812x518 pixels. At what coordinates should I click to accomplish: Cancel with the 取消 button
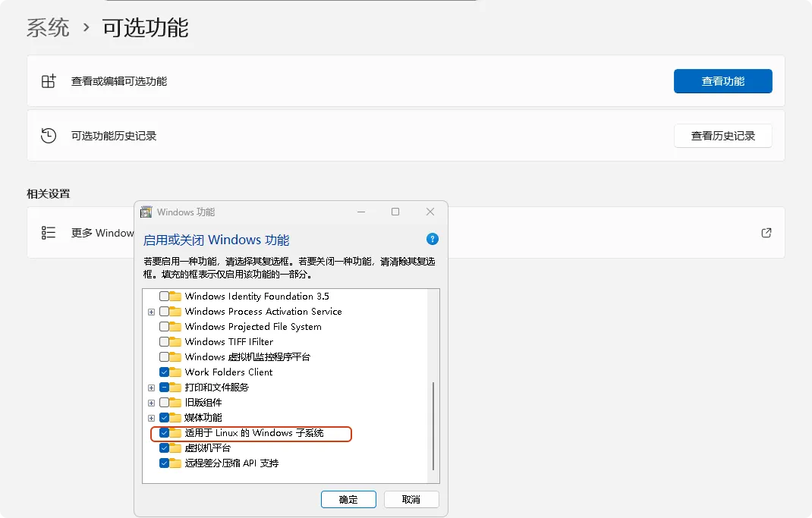coord(411,499)
